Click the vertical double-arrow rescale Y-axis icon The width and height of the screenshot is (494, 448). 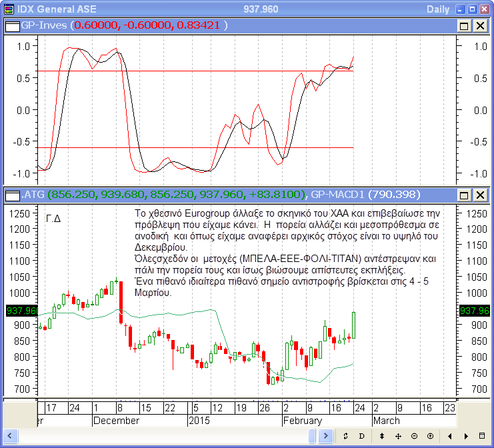(x=382, y=436)
